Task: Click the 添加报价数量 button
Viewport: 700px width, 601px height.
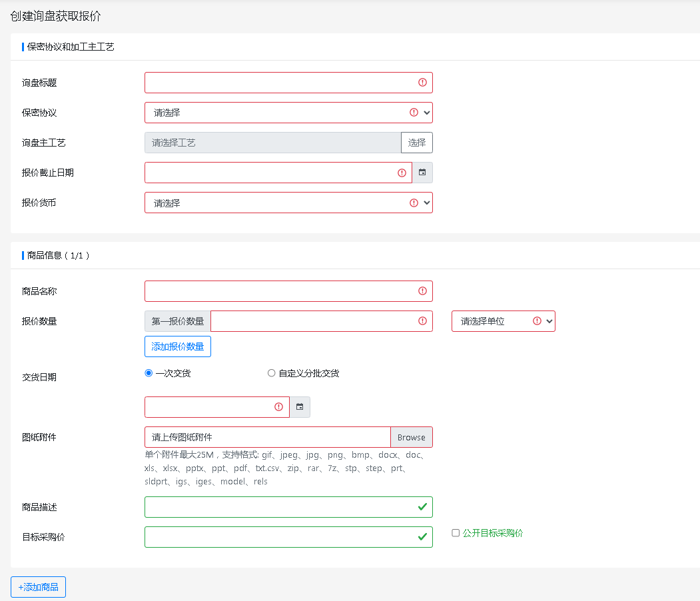Action: click(x=178, y=346)
